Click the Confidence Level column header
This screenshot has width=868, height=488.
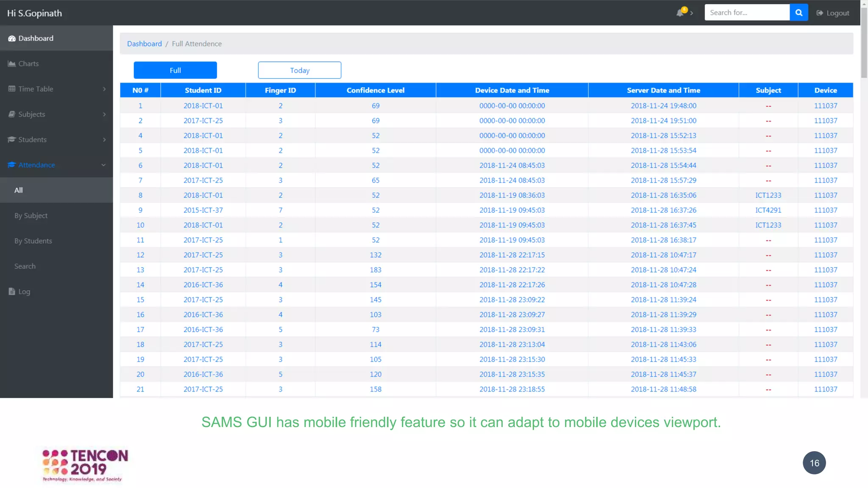(x=376, y=90)
